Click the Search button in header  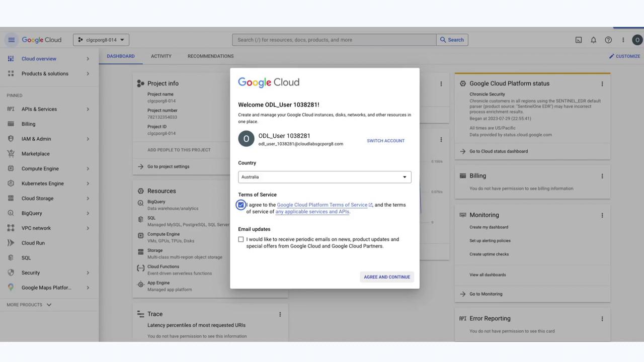[x=452, y=40]
